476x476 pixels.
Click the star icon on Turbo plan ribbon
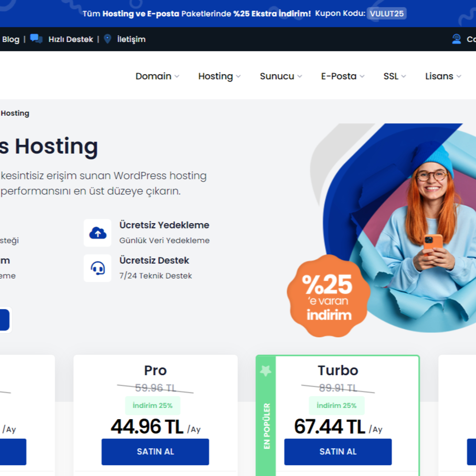(266, 370)
